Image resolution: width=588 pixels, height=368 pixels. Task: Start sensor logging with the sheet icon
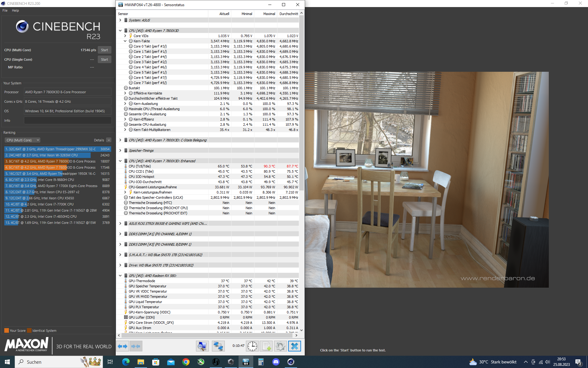click(266, 346)
